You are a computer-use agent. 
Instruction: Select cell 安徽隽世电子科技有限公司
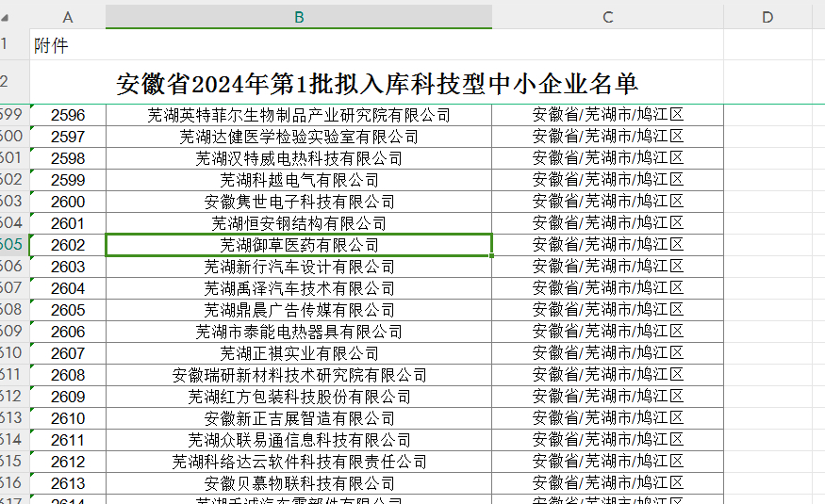click(299, 202)
